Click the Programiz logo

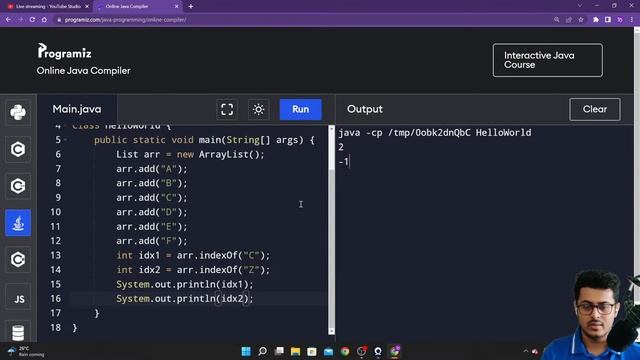pos(64,51)
